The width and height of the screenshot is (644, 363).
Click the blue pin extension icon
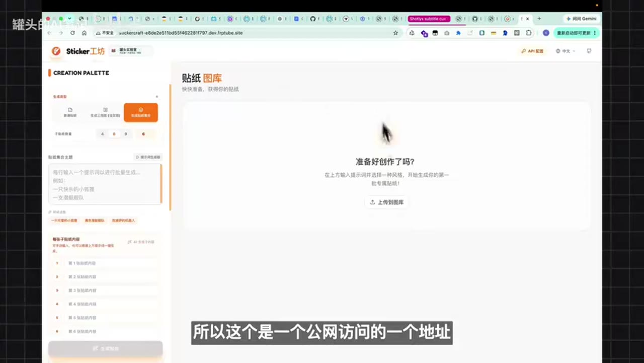point(458,33)
